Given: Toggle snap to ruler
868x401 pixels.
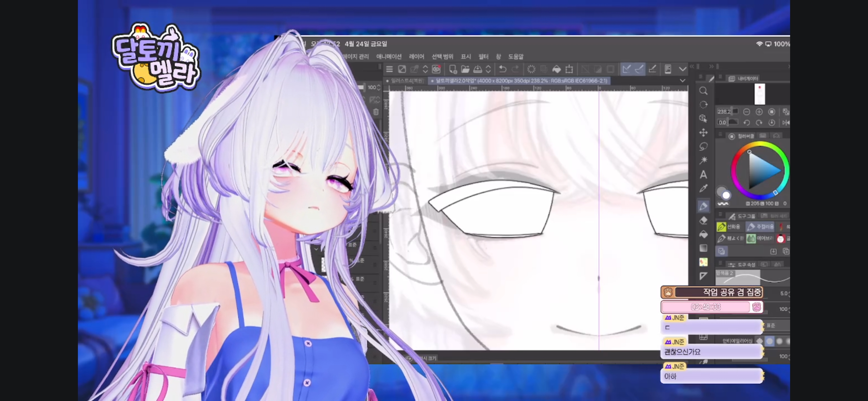Looking at the screenshot, I should (x=627, y=69).
